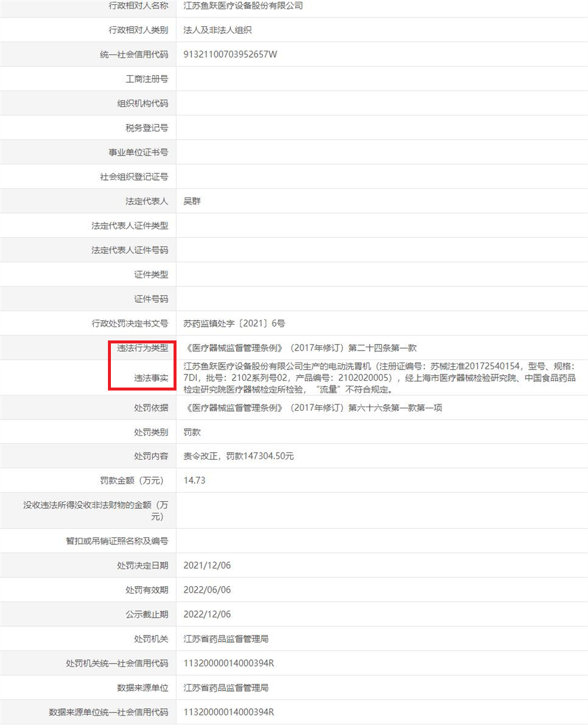
Task: Select the label 公示截止期
Action: coord(147,614)
